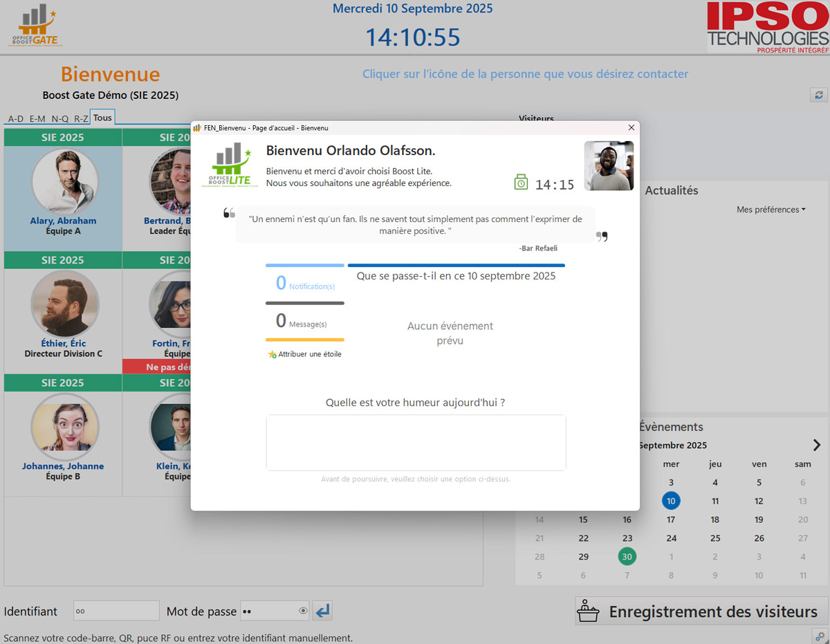Image resolution: width=830 pixels, height=644 pixels.
Task: Click Abraham Alary's contact photo
Action: click(x=64, y=183)
